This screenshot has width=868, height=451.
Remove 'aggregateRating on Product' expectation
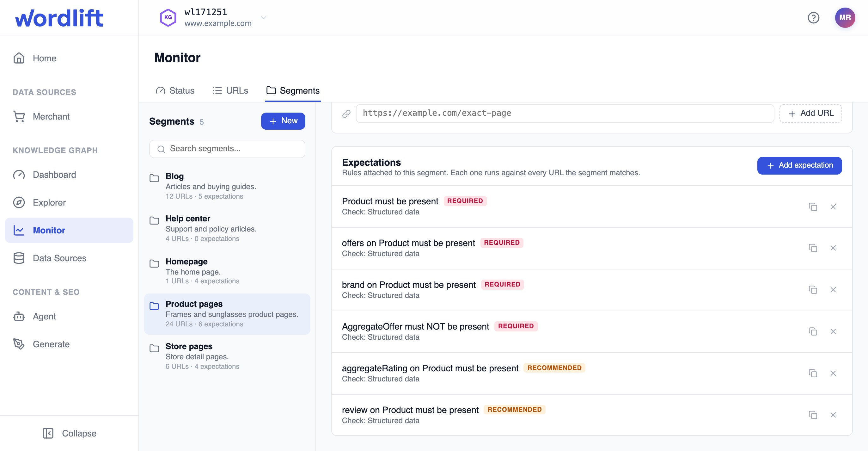click(833, 374)
